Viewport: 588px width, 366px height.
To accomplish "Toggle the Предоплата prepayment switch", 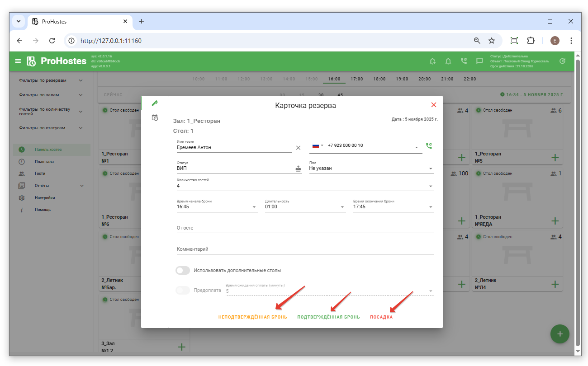I will click(183, 291).
